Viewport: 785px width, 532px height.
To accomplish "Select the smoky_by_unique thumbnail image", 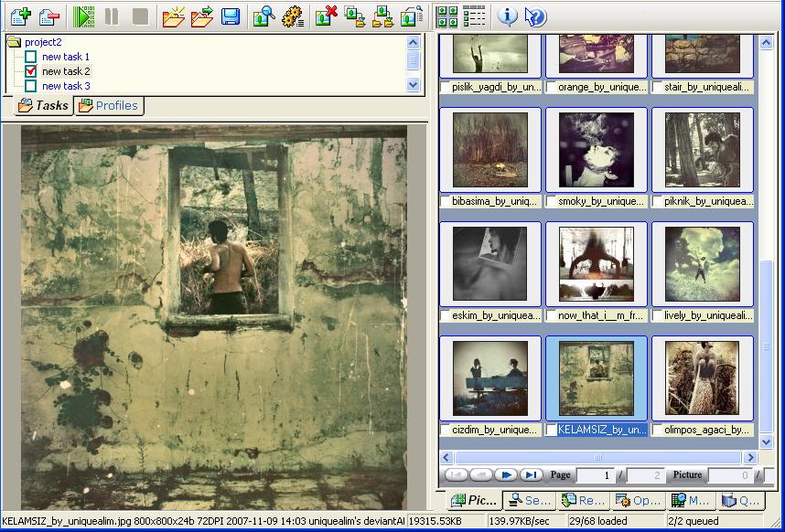I will point(597,150).
